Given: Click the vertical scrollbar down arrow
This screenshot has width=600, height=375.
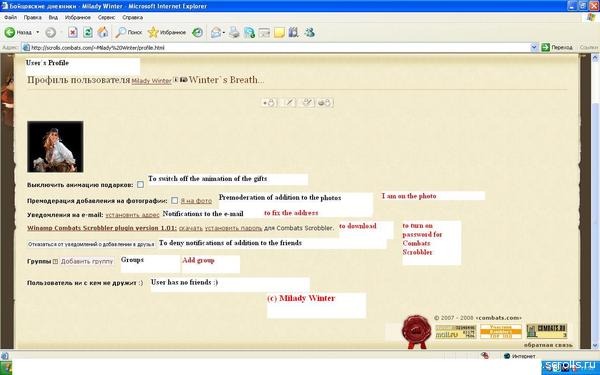Looking at the screenshot, I should pos(595,346).
